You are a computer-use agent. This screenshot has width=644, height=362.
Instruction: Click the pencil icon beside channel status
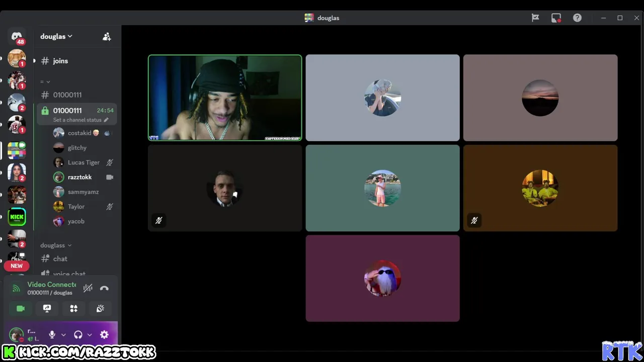(106, 120)
